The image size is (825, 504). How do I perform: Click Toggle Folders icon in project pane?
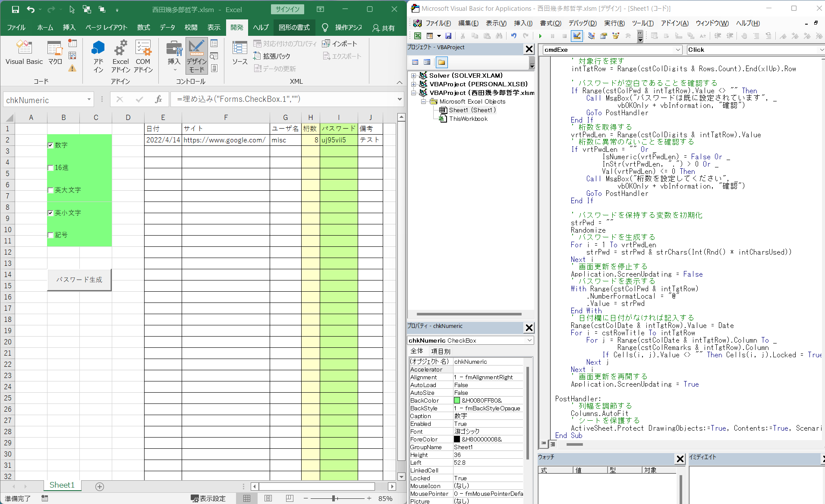tap(441, 63)
